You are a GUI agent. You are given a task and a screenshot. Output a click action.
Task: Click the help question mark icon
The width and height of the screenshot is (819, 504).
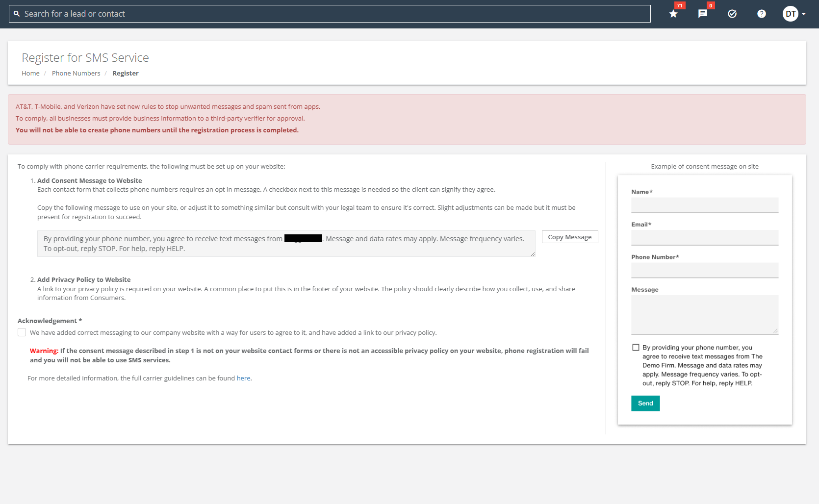click(x=761, y=14)
